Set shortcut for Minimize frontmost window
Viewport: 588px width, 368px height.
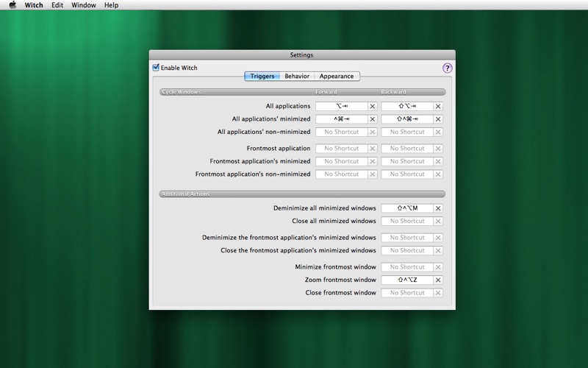pyautogui.click(x=406, y=267)
